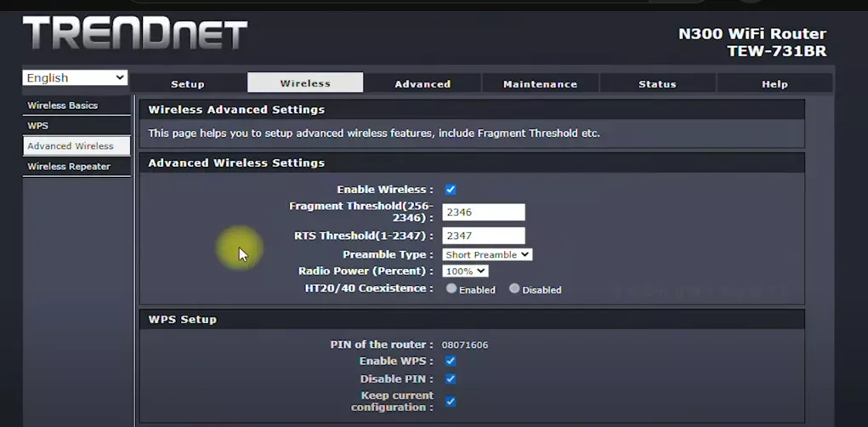
Task: Click the TEW-731BR model text
Action: (777, 52)
